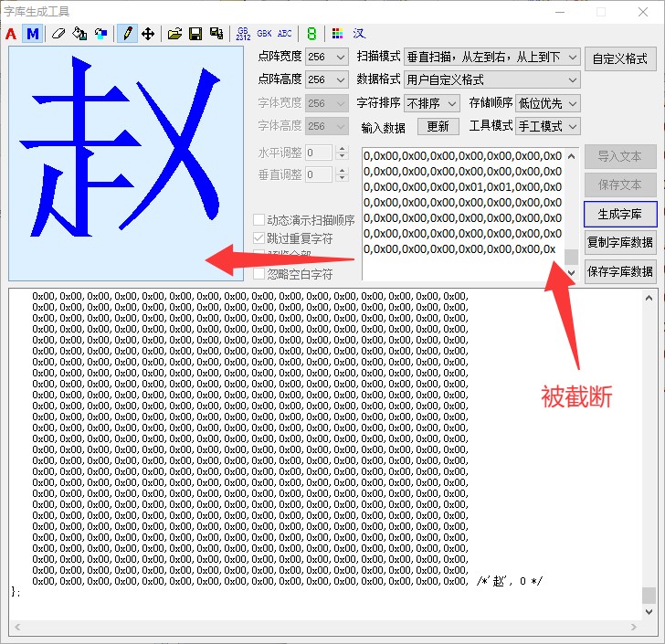
Task: Click the output pane scroll up arrow
Action: click(x=649, y=298)
